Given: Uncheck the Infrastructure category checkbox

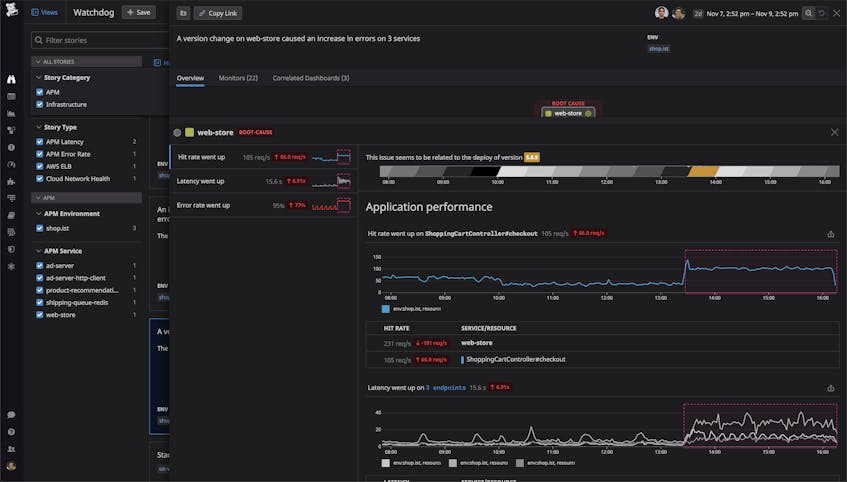Looking at the screenshot, I should pyautogui.click(x=39, y=104).
